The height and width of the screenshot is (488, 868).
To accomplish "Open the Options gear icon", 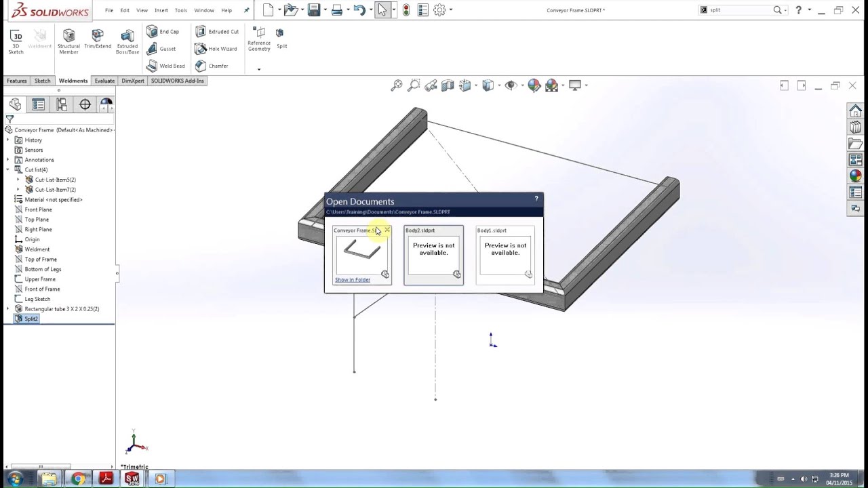I will (x=439, y=10).
